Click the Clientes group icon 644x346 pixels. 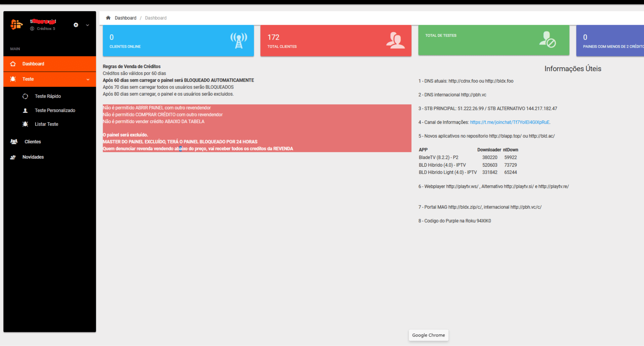tap(14, 141)
